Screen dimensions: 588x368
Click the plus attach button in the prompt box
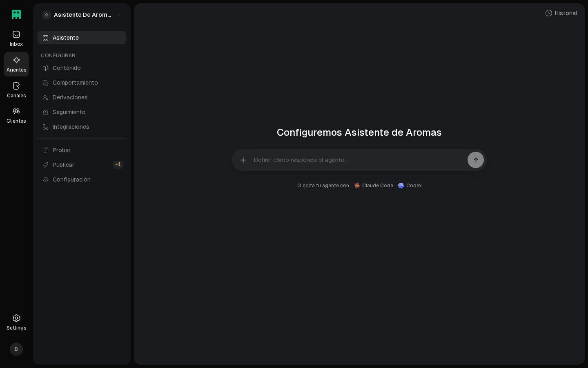tap(243, 160)
